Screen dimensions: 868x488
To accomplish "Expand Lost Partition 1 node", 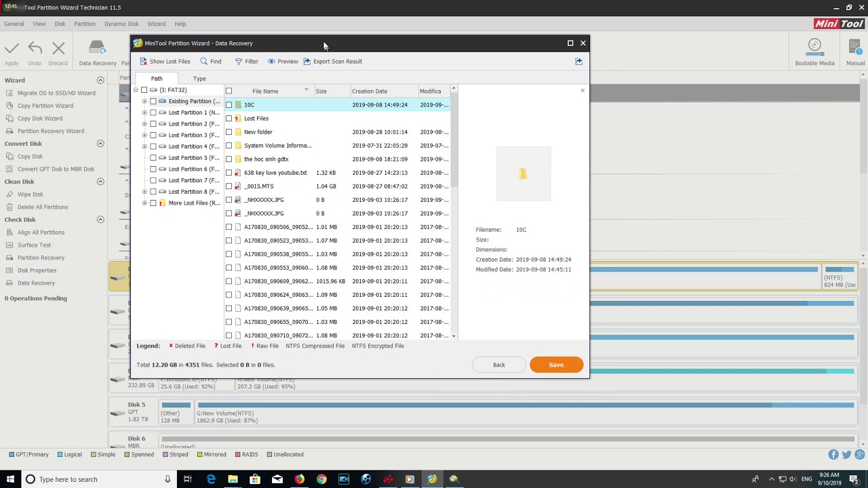I will [x=144, y=113].
